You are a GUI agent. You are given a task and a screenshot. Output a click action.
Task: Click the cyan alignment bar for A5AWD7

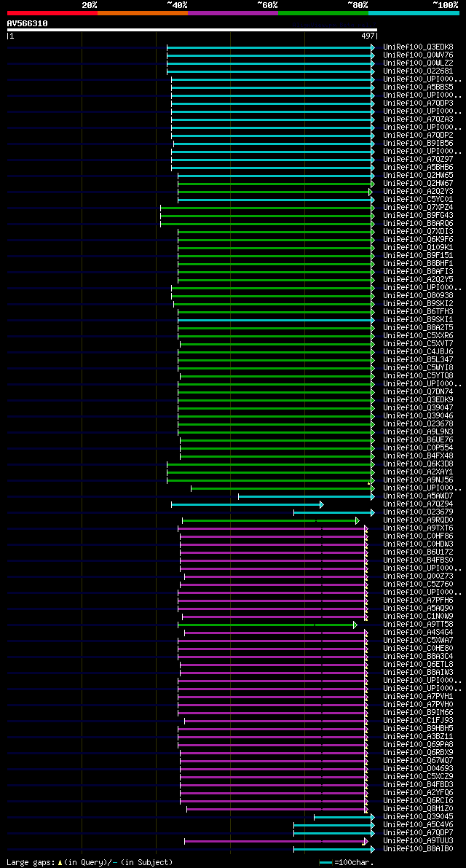pos(307,496)
